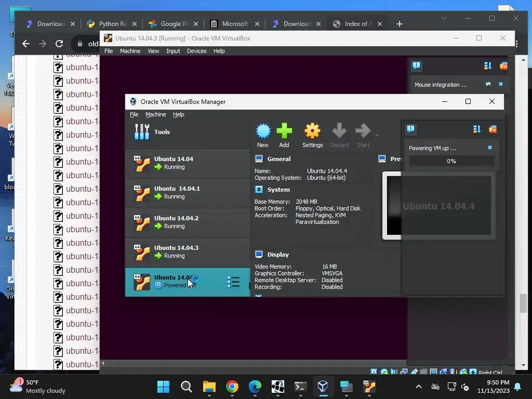The image size is (532, 399).
Task: Open the Help menu in VirtualBox Manager
Action: pos(179,114)
